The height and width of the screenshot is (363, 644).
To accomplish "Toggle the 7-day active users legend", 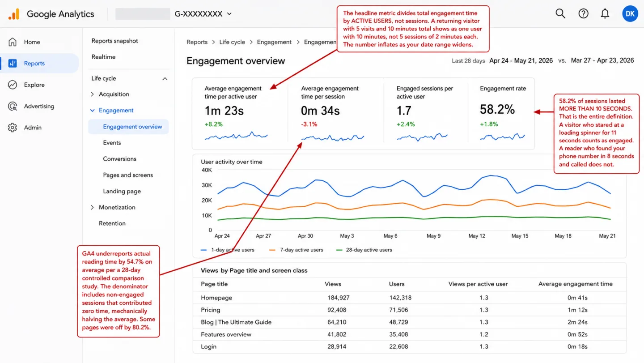I will pos(296,250).
